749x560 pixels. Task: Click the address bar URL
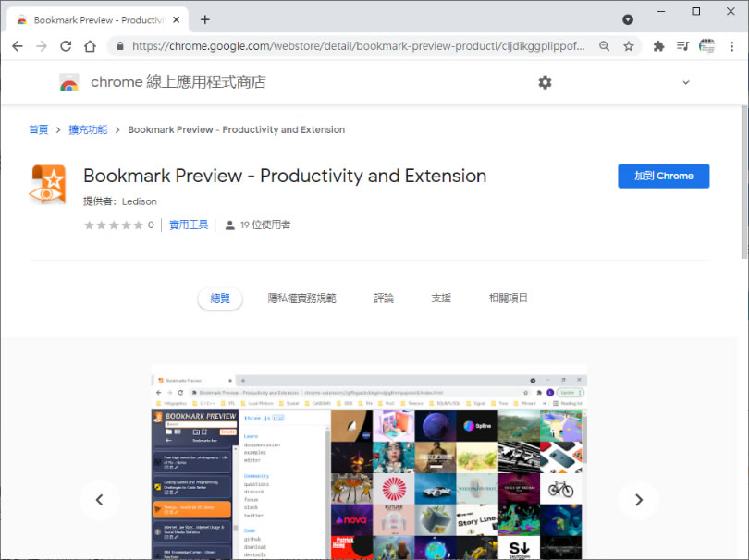point(358,46)
